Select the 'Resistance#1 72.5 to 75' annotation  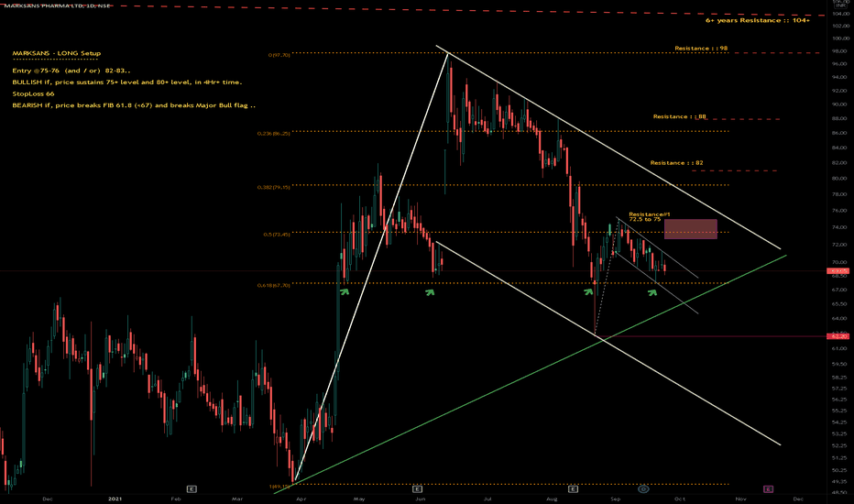[650, 217]
